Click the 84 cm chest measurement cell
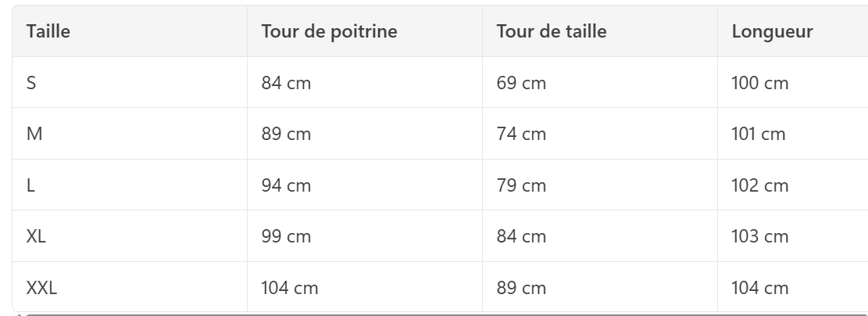 pos(365,83)
